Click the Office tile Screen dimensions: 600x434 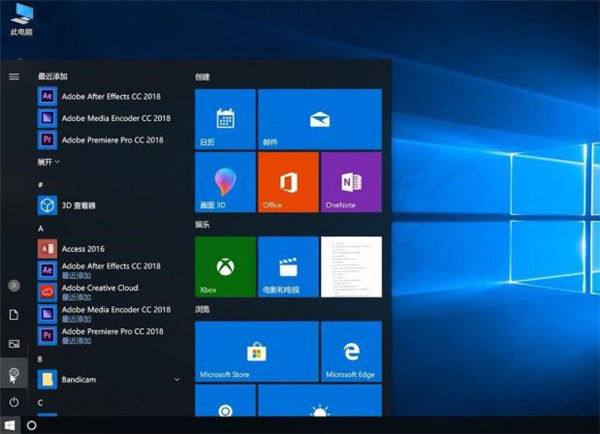288,182
